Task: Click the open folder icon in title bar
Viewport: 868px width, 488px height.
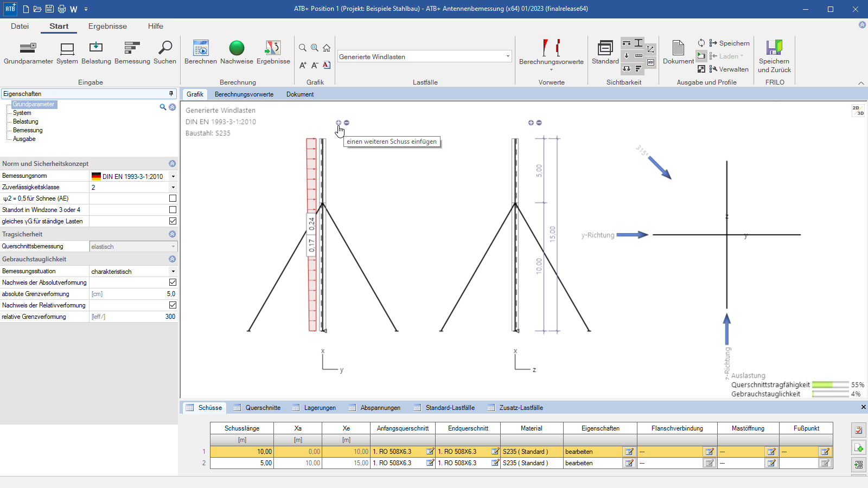Action: [37, 9]
